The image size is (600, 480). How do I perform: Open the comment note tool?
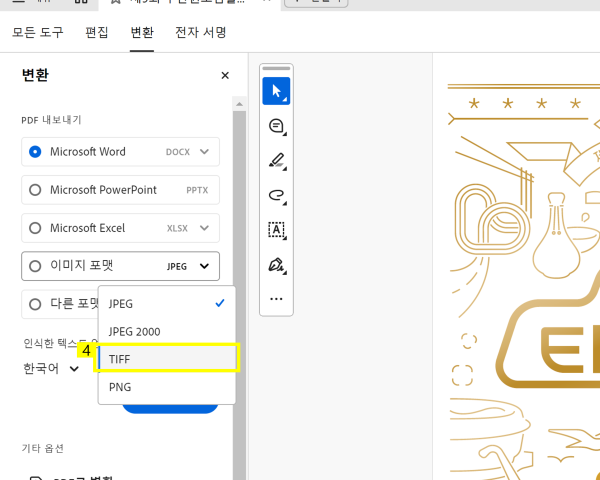coord(276,126)
